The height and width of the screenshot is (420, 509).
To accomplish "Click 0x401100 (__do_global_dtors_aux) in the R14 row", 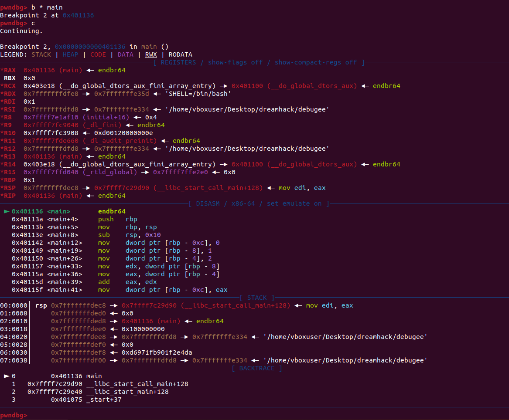I will tap(294, 164).
